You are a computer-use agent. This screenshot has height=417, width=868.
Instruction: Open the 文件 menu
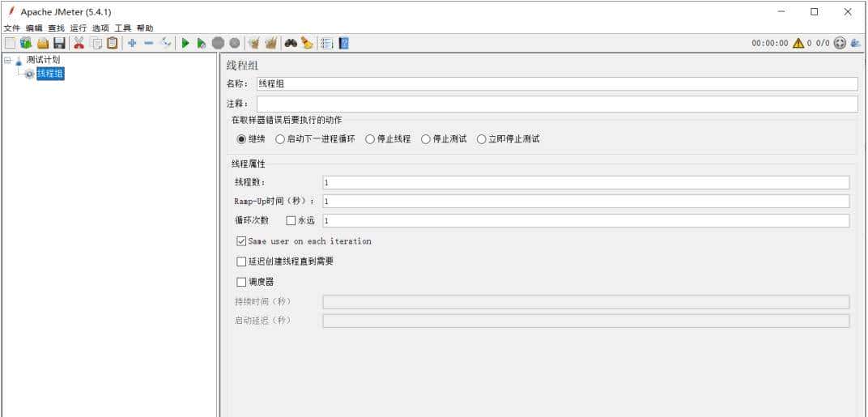[11, 28]
